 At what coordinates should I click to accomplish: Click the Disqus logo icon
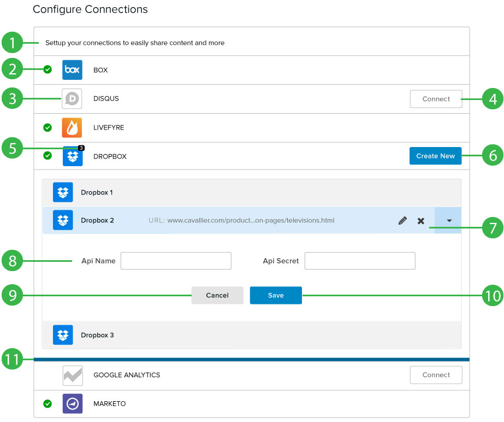click(x=72, y=99)
